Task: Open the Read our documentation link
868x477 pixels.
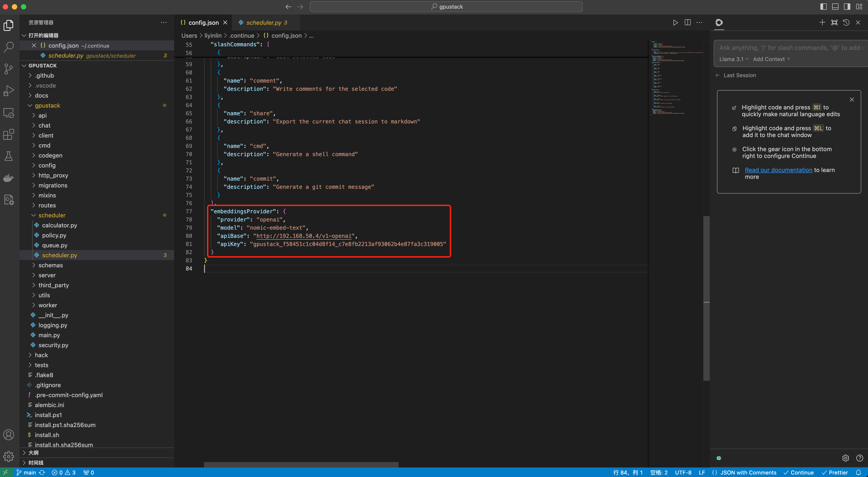Action: click(x=778, y=170)
